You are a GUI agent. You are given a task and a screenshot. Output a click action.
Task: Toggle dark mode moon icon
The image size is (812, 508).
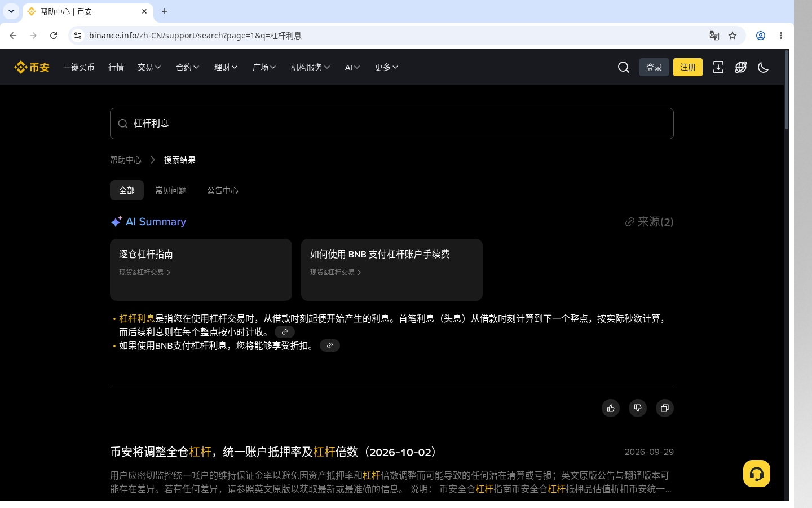click(764, 67)
